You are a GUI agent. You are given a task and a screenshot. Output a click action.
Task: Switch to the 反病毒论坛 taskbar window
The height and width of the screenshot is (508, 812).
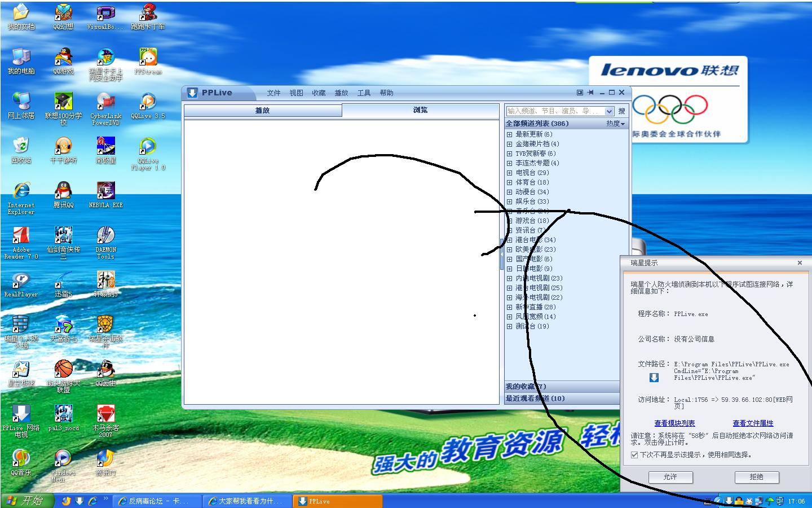pyautogui.click(x=158, y=501)
